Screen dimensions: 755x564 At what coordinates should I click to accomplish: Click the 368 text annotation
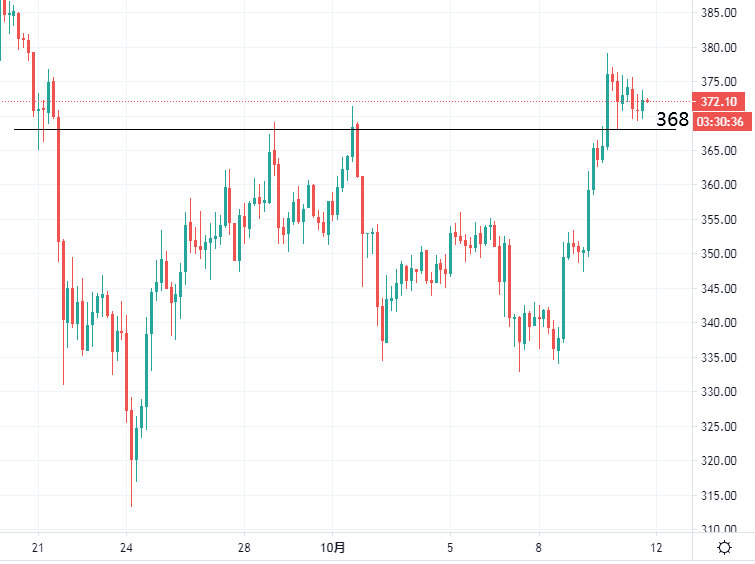[672, 120]
